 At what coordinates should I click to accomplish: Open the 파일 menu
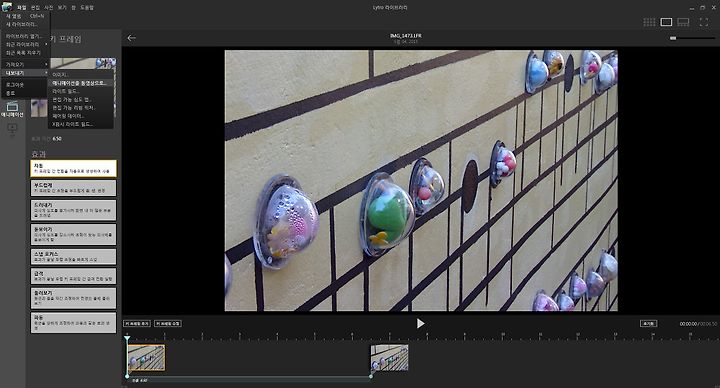22,8
